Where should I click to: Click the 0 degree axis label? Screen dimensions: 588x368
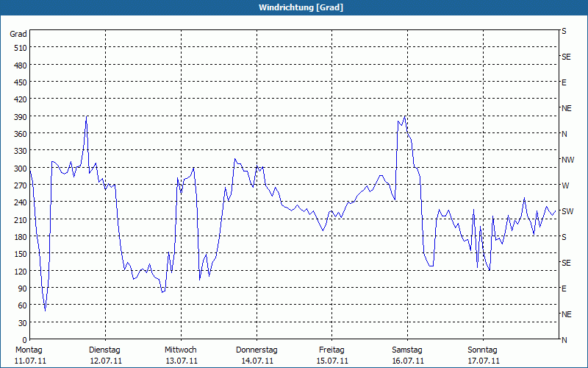tap(25, 340)
